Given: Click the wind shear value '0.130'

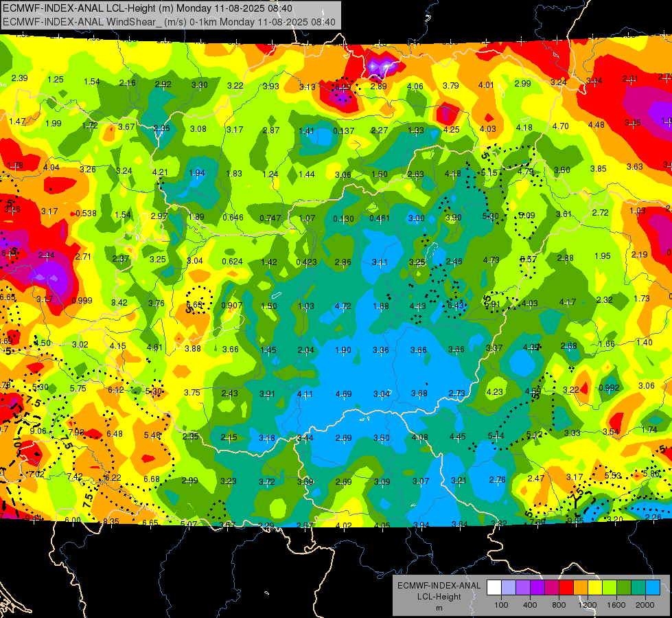Looking at the screenshot, I should [344, 219].
